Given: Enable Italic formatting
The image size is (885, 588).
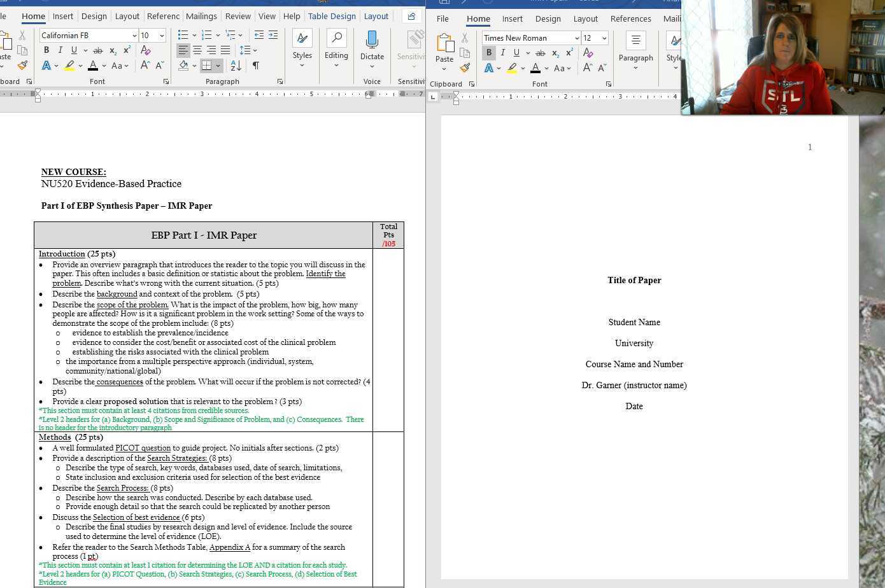Looking at the screenshot, I should [x=60, y=50].
